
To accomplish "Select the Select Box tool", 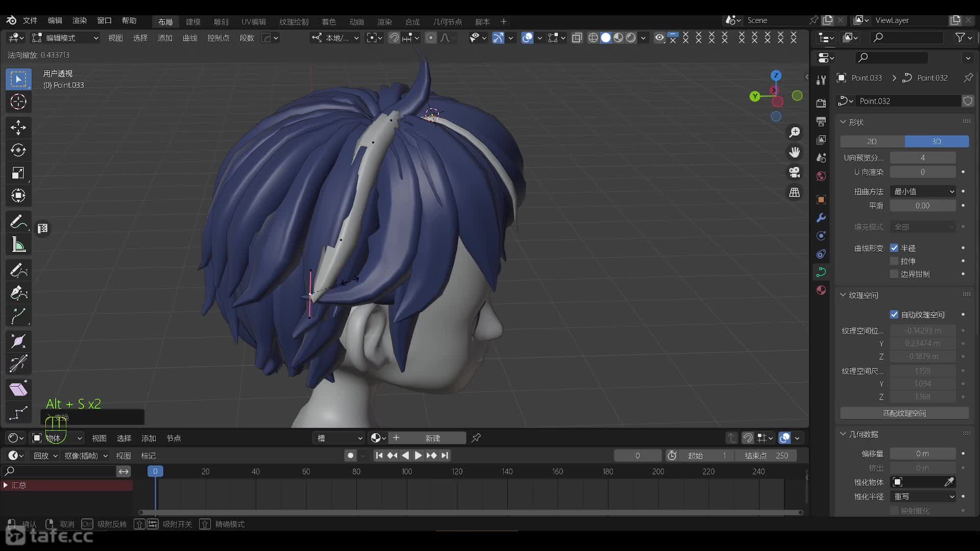I will (18, 79).
